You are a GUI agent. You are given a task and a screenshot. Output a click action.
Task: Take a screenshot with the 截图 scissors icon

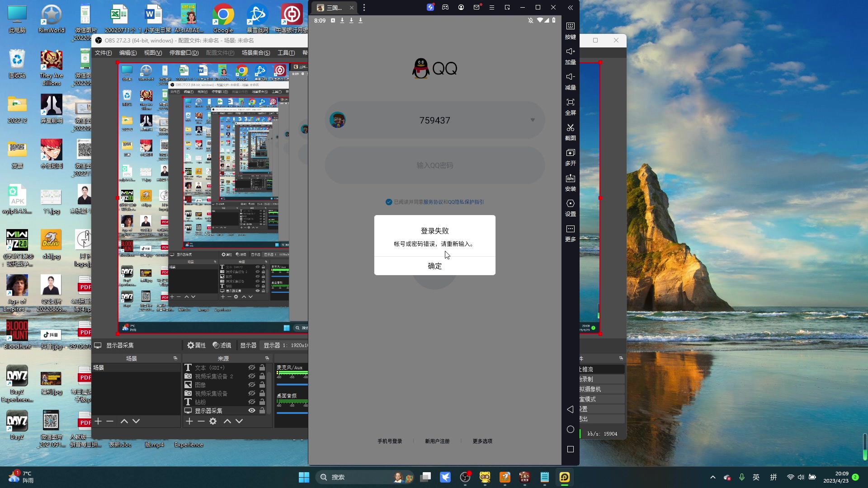[x=571, y=132]
